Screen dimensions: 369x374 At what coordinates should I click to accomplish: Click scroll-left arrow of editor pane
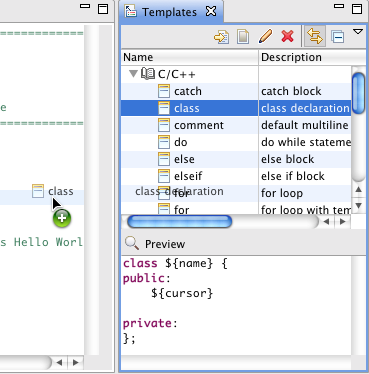tap(60, 362)
